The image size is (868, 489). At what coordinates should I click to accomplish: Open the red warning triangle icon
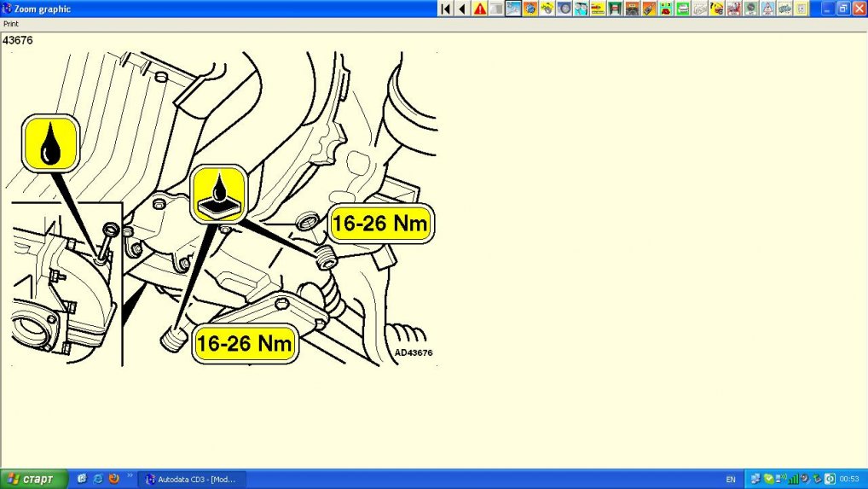click(480, 9)
